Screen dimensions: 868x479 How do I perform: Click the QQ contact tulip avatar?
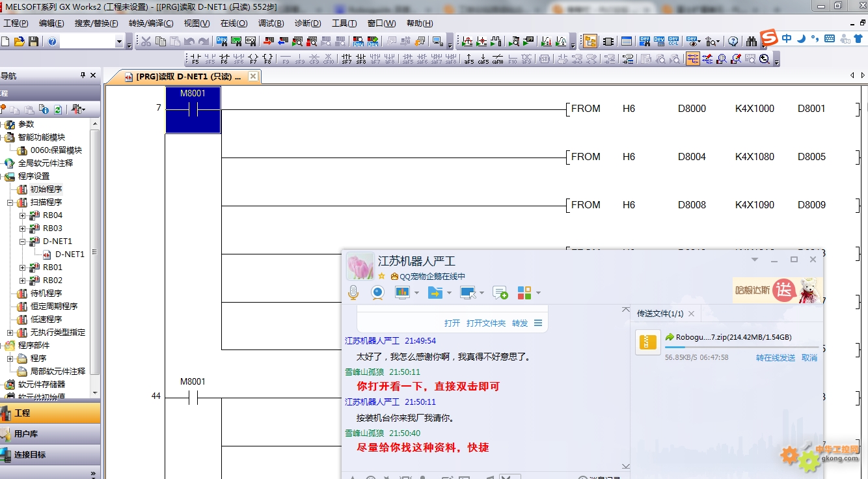click(x=360, y=266)
